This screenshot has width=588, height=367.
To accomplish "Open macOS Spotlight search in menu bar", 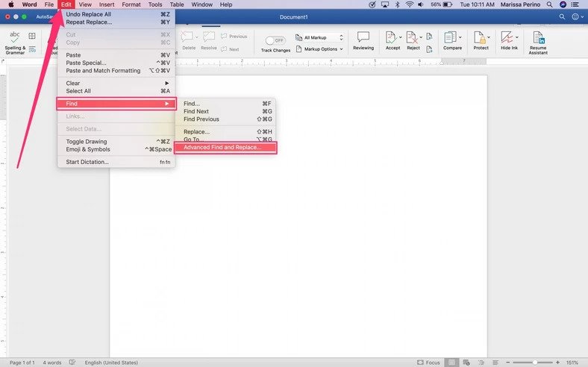I will tap(549, 4).
